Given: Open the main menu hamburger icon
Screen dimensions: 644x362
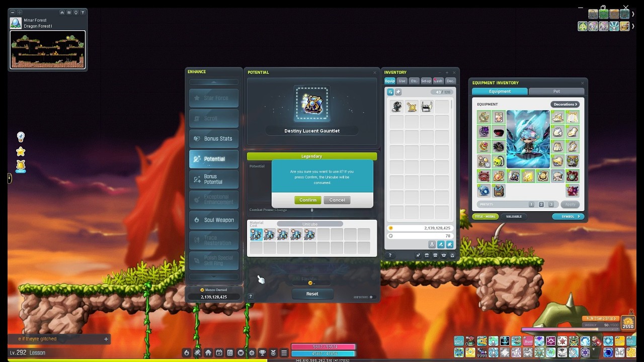Looking at the screenshot, I should point(284,353).
